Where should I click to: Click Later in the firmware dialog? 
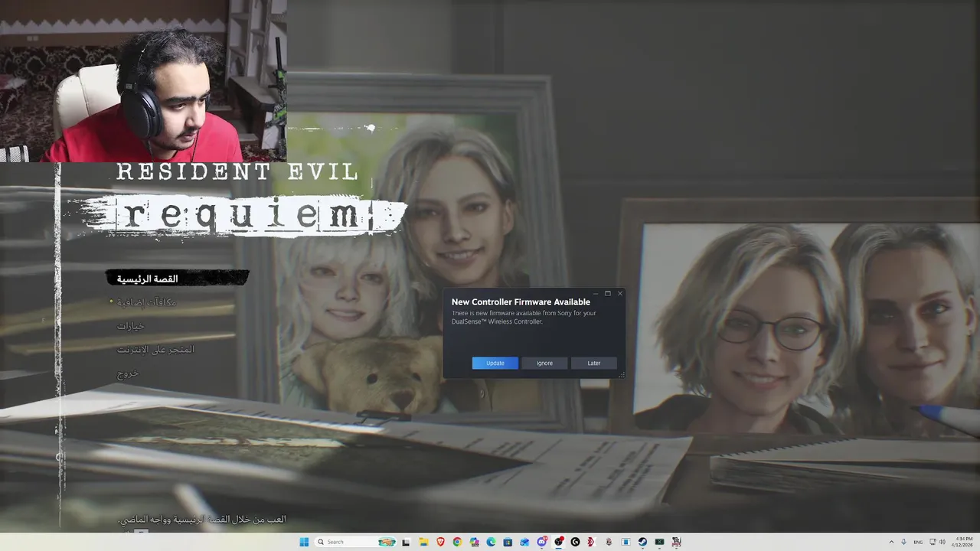(x=593, y=363)
